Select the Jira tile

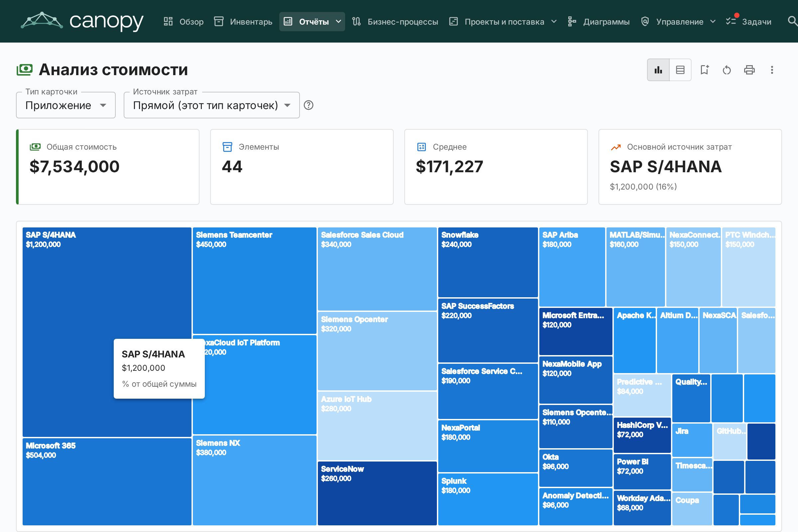[692, 440]
